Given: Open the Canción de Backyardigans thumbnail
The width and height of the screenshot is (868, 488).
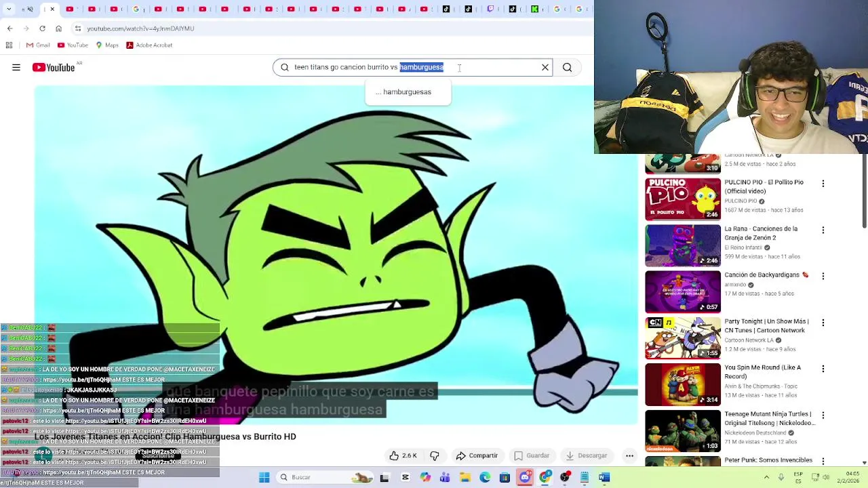Looking at the screenshot, I should (x=683, y=291).
